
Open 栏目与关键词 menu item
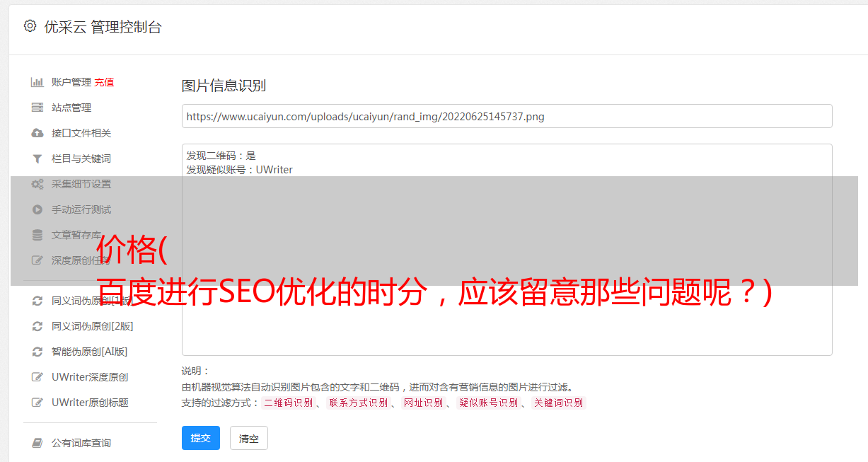[81, 158]
